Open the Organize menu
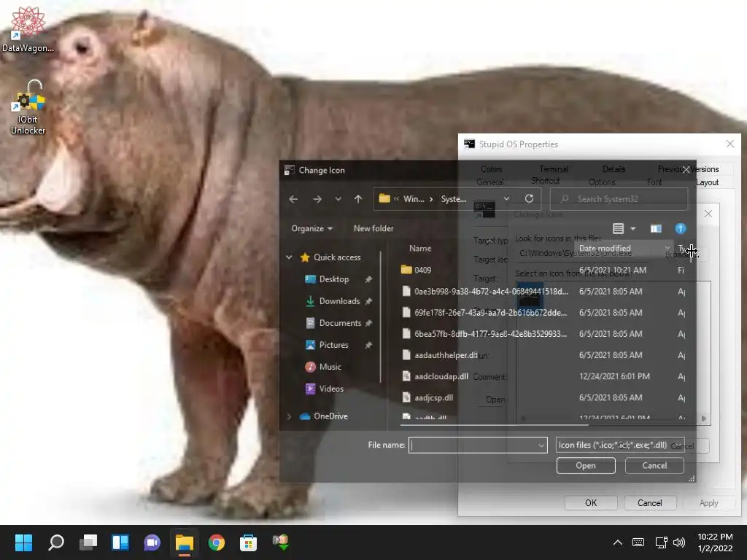Screen dimensions: 747x560 [x=311, y=228]
